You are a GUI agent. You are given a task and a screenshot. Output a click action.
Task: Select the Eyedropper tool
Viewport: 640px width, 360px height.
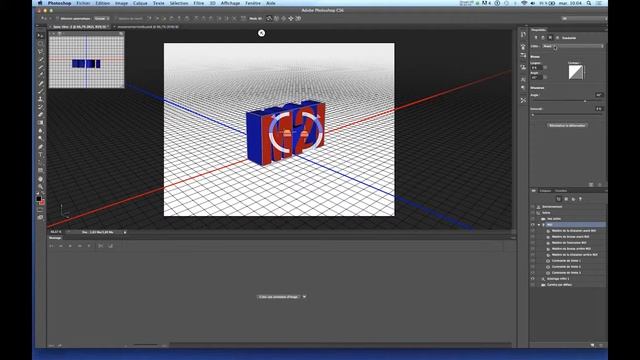click(40, 75)
